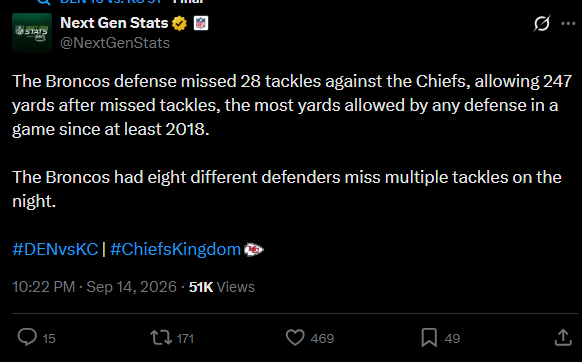Screen dimensions: 582x362
Task: Open the #ChiefsKingdom hashtag
Action: coord(175,249)
